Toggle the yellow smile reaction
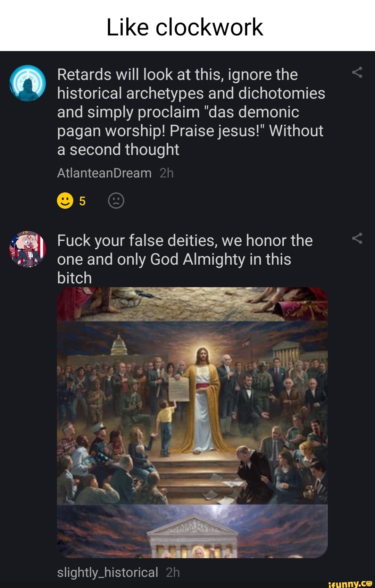 pos(65,201)
